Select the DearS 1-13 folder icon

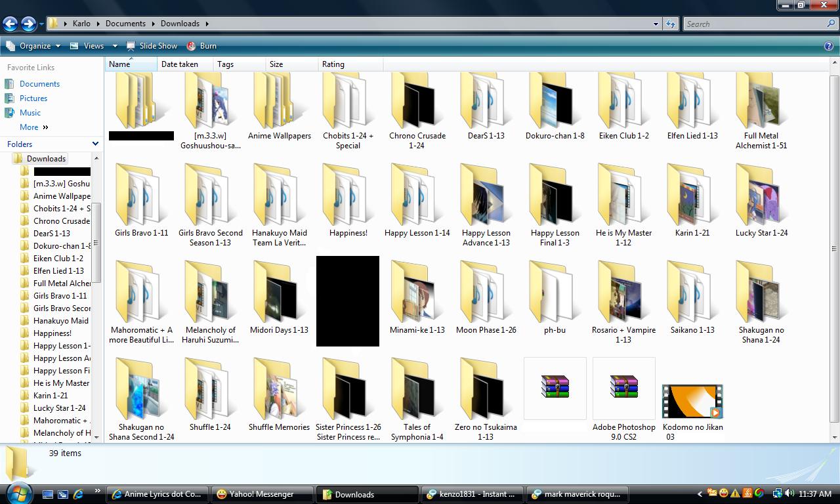(486, 100)
